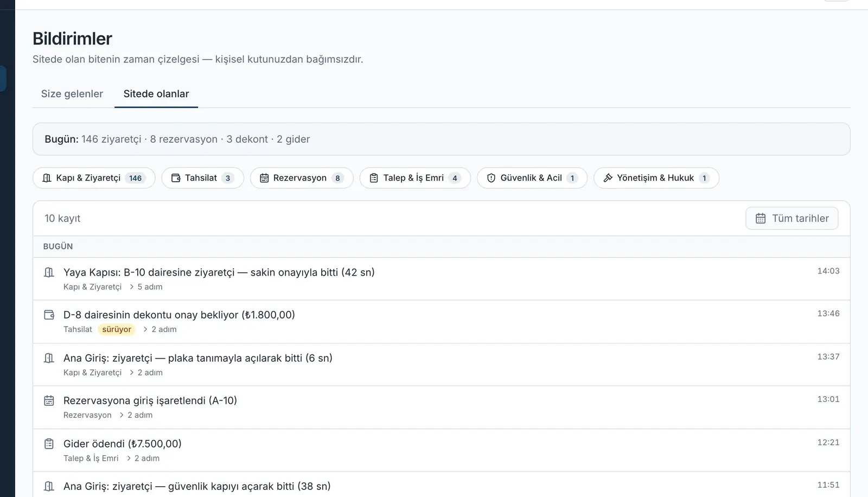Toggle the Rezervasyon filter chip

click(302, 178)
